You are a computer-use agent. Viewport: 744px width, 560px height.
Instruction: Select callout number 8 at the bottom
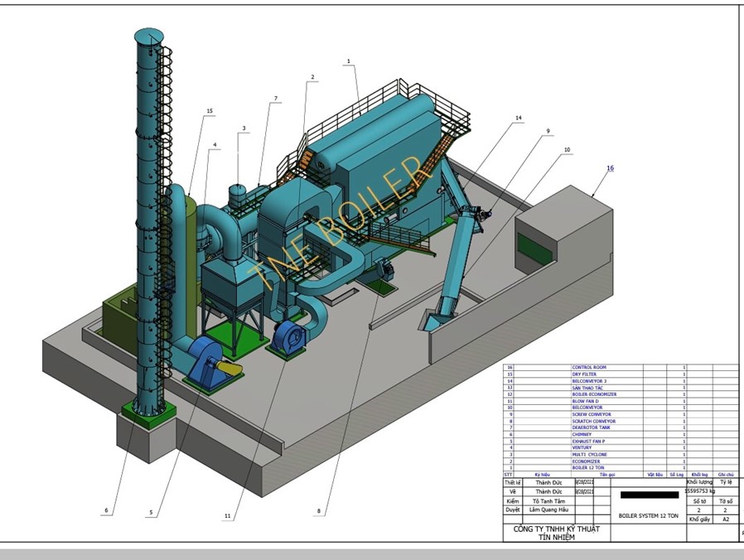point(318,511)
